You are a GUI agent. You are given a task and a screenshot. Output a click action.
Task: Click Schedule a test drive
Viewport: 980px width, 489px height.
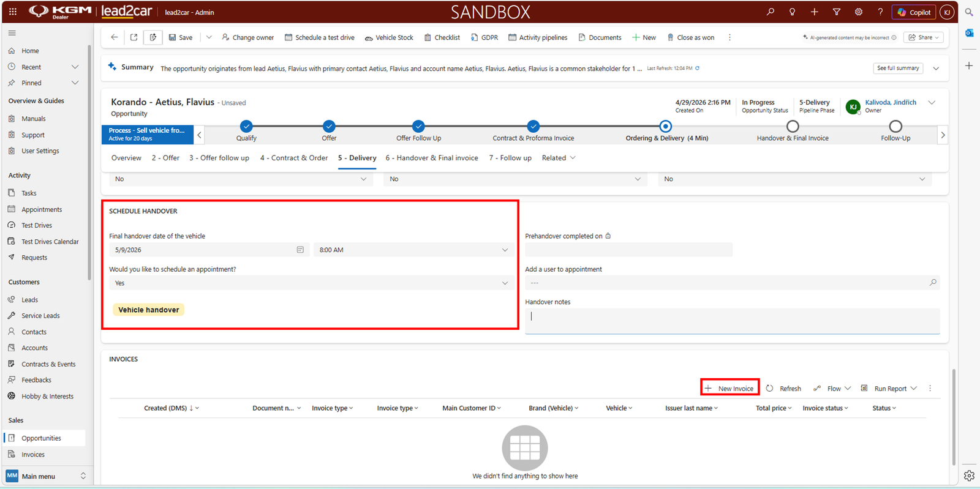(319, 37)
